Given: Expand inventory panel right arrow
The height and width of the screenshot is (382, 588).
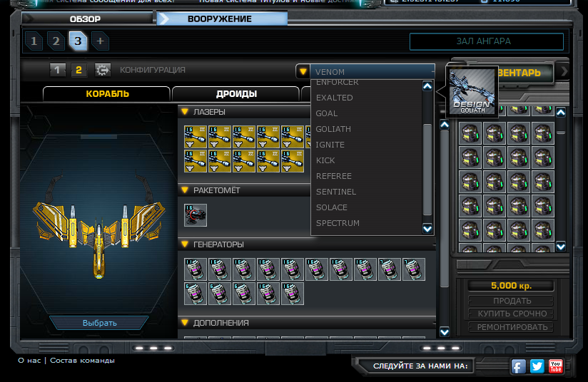Looking at the screenshot, I should [x=564, y=71].
